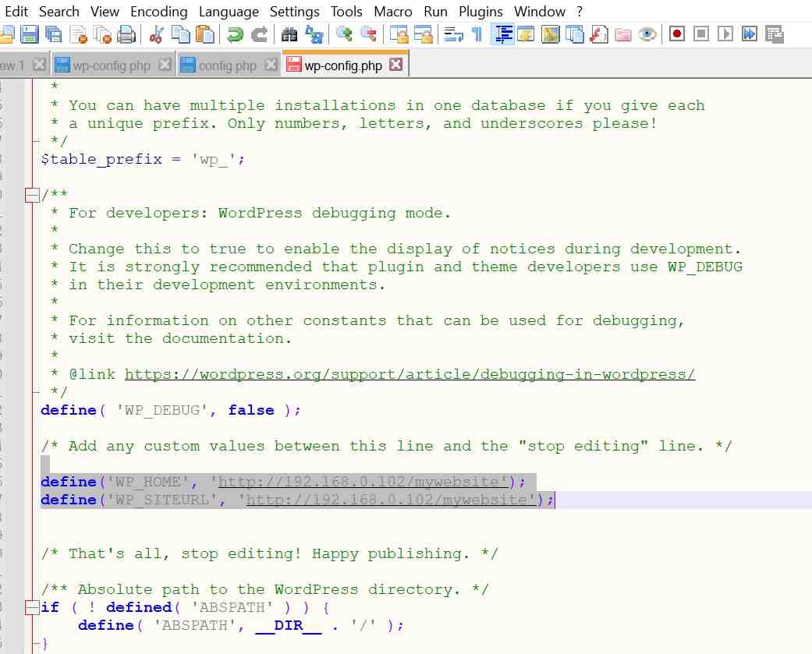Open the Document List panel icon
The width and height of the screenshot is (812, 654).
coord(574,34)
